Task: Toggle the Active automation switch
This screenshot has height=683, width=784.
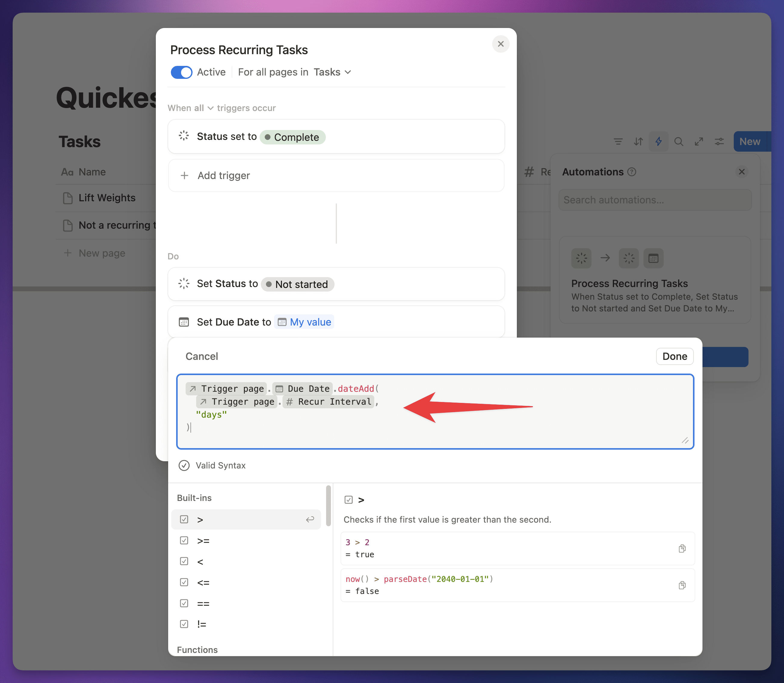Action: [x=181, y=72]
